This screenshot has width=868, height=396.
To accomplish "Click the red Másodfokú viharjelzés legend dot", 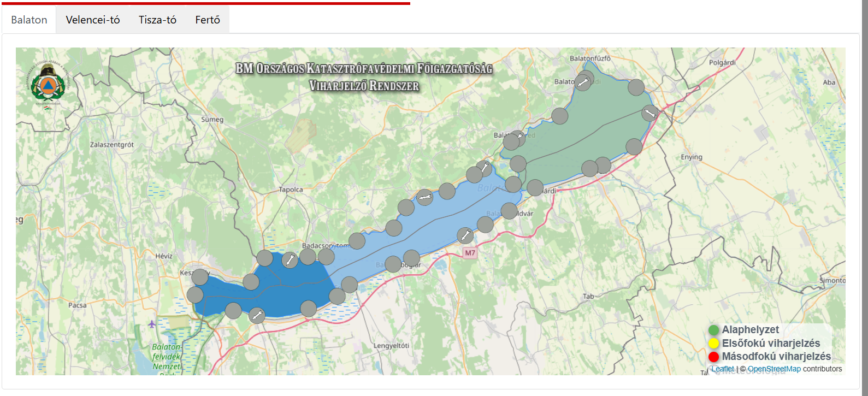I will pyautogui.click(x=713, y=357).
